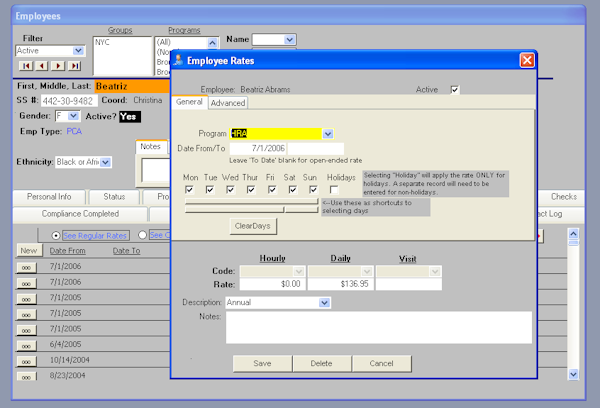600x408 pixels.
Task: Click the first name field showing Beatriz
Action: click(x=132, y=86)
